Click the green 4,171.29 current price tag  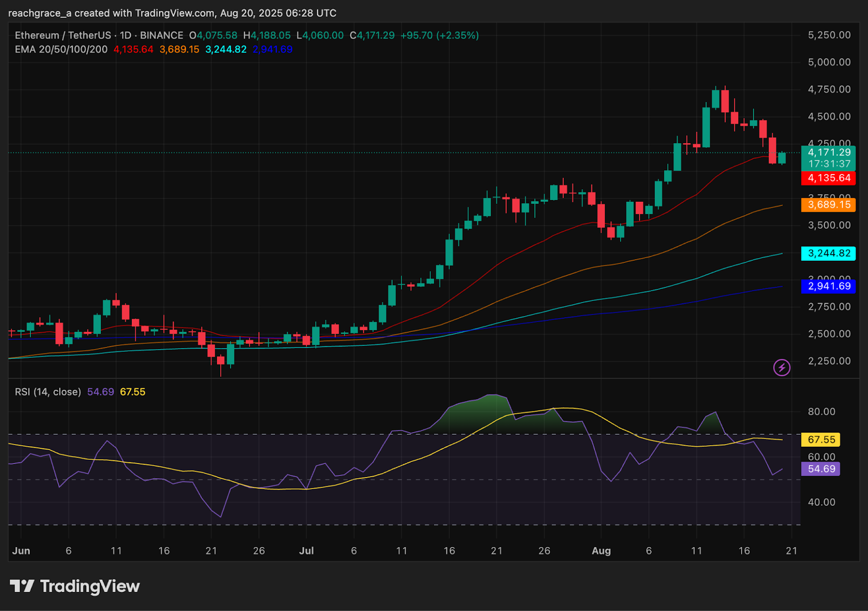(x=828, y=153)
